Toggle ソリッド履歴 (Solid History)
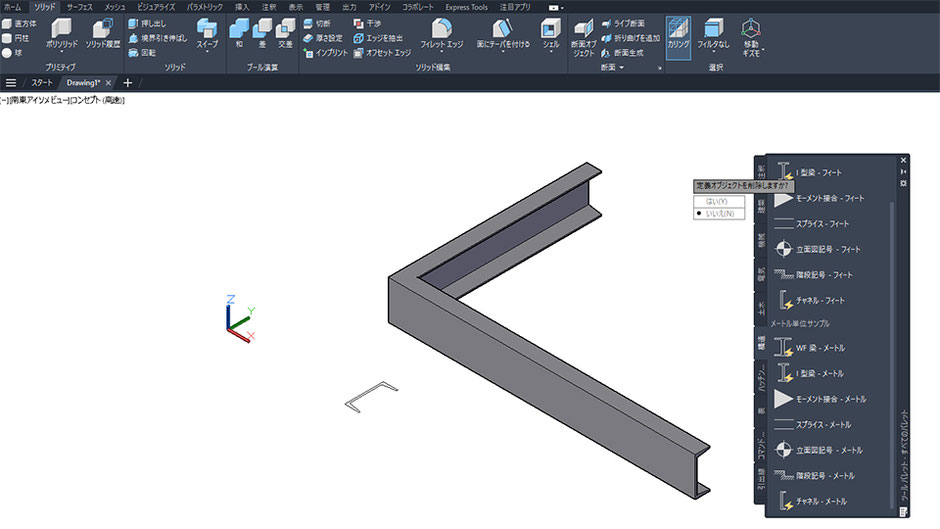This screenshot has width=940, height=529. pyautogui.click(x=103, y=33)
